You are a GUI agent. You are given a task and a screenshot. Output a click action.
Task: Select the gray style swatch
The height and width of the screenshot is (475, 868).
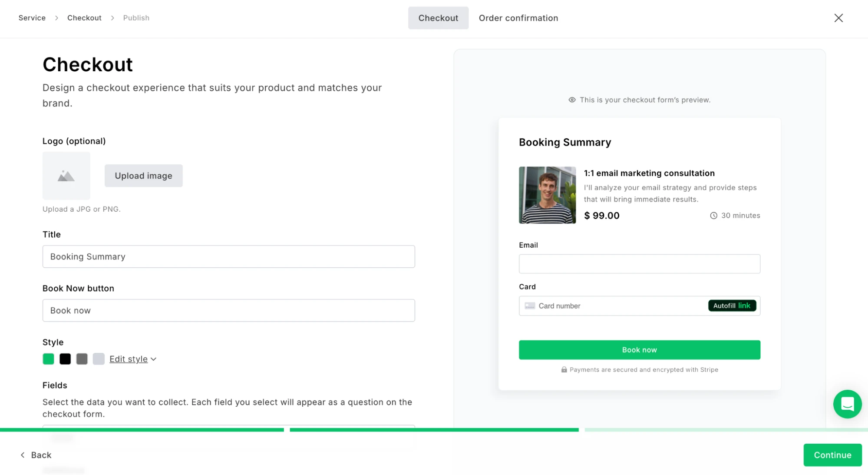click(x=82, y=359)
